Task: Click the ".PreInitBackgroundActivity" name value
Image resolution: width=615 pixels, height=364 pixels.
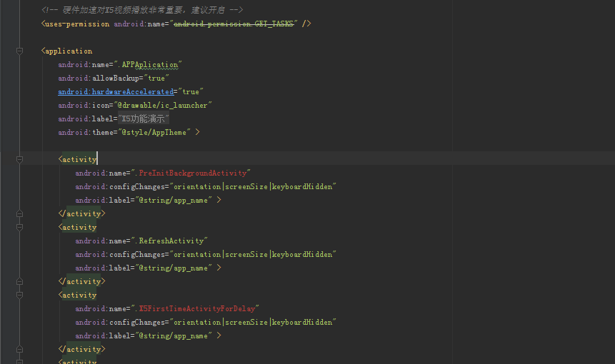Action: click(191, 173)
